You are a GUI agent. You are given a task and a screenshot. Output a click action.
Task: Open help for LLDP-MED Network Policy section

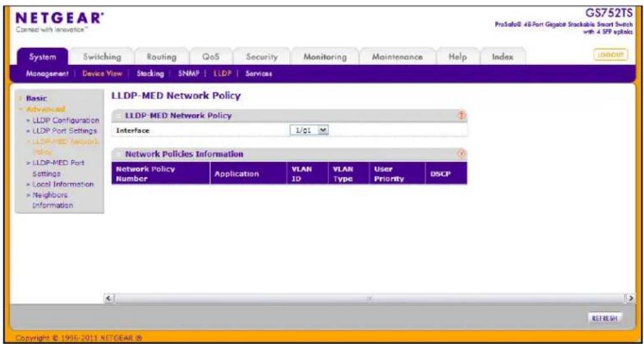tap(462, 116)
